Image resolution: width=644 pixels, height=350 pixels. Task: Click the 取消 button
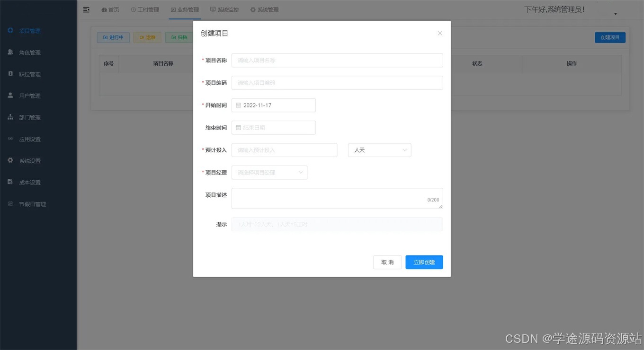click(x=387, y=262)
